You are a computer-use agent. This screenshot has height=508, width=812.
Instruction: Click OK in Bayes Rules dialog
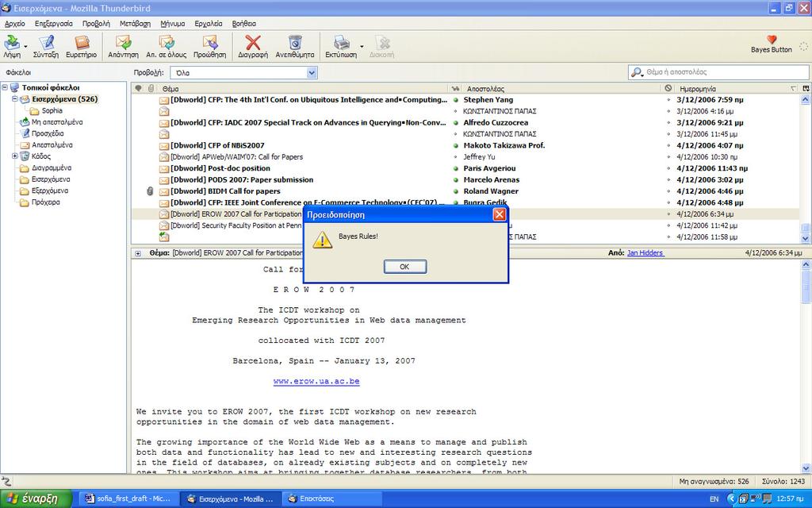(x=405, y=267)
